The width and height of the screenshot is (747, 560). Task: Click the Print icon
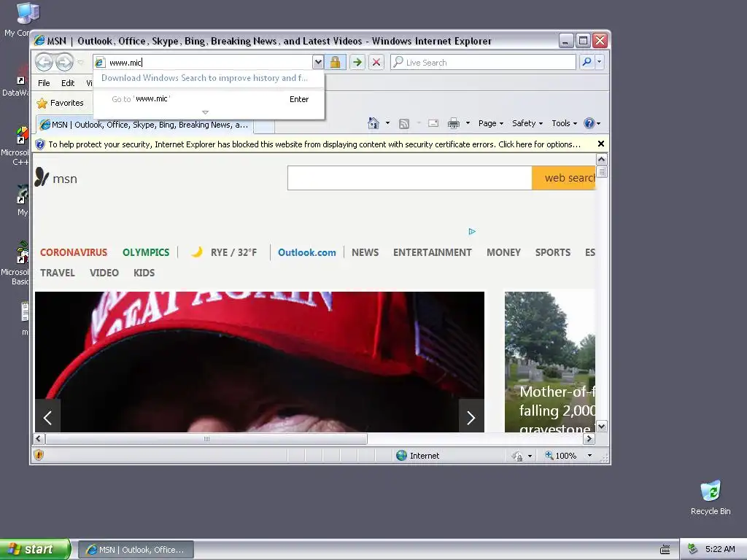click(x=454, y=123)
